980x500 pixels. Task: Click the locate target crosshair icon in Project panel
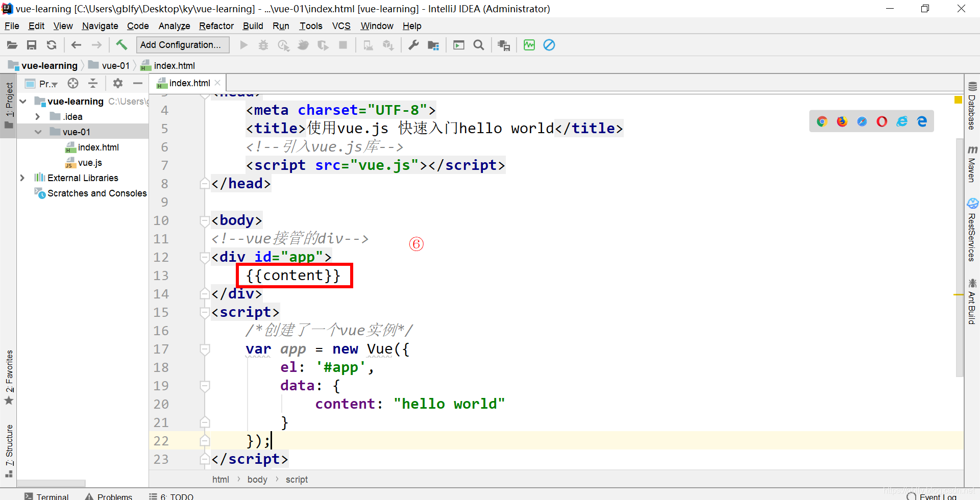(x=73, y=83)
